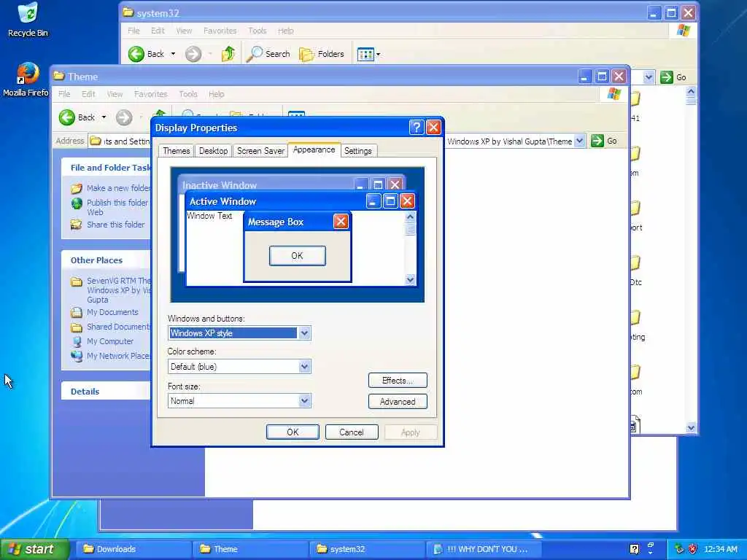Click File and Folder Tasks panel header
Image resolution: width=747 pixels, height=560 pixels.
[107, 168]
